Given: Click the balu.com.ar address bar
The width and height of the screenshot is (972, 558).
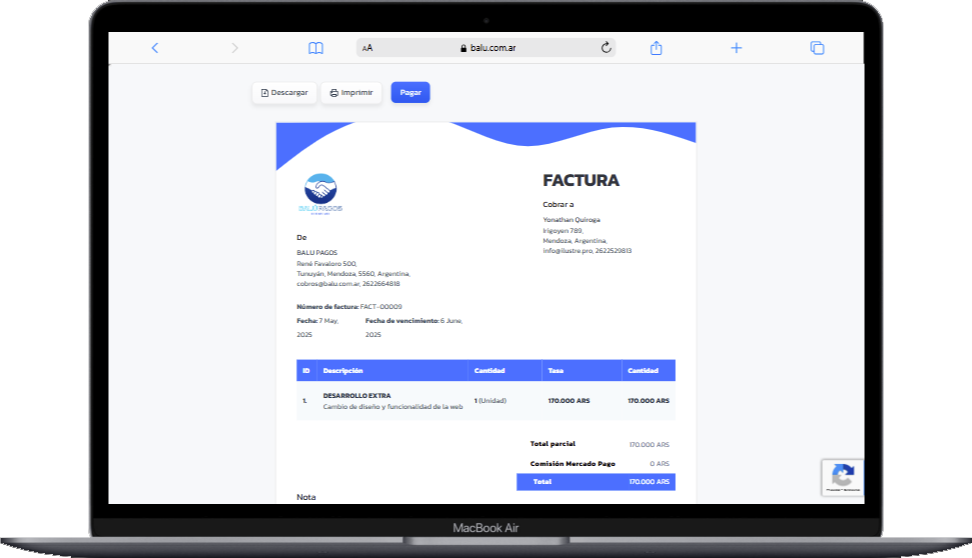Looking at the screenshot, I should (488, 48).
